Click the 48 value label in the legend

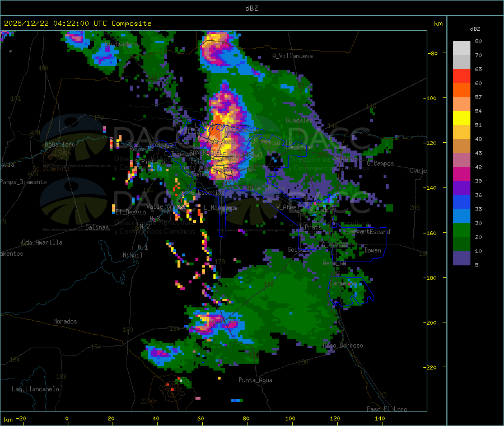click(478, 139)
